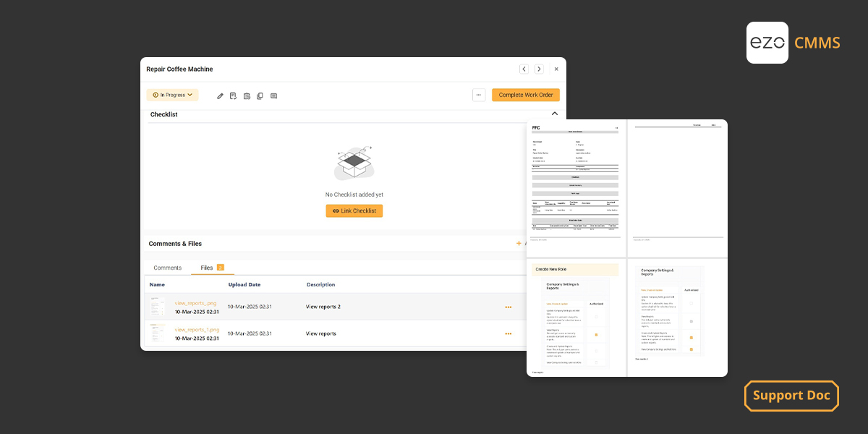Open the In Progress status dropdown
This screenshot has width=868, height=434.
(x=173, y=95)
